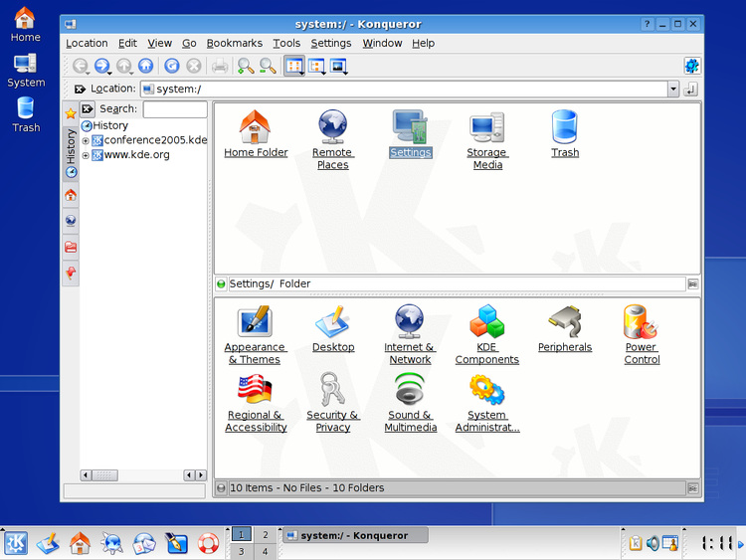
Task: Open Remote Places
Action: [x=332, y=140]
